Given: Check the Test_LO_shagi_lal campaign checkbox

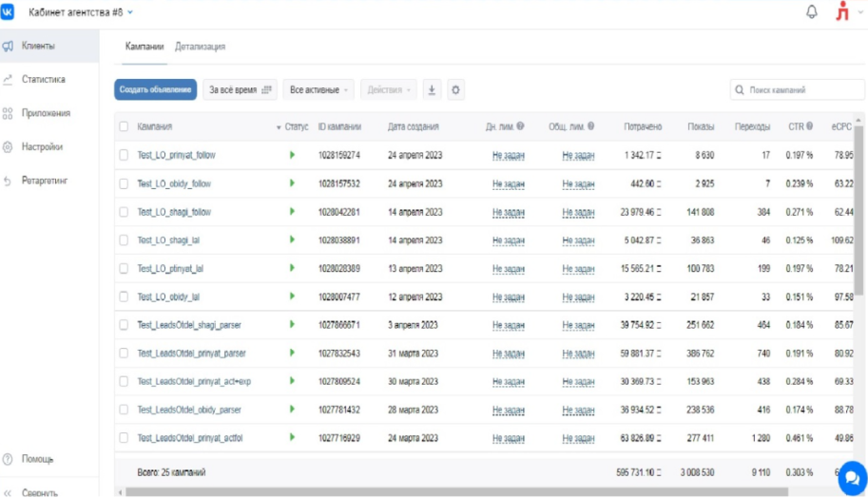Looking at the screenshot, I should pyautogui.click(x=124, y=240).
